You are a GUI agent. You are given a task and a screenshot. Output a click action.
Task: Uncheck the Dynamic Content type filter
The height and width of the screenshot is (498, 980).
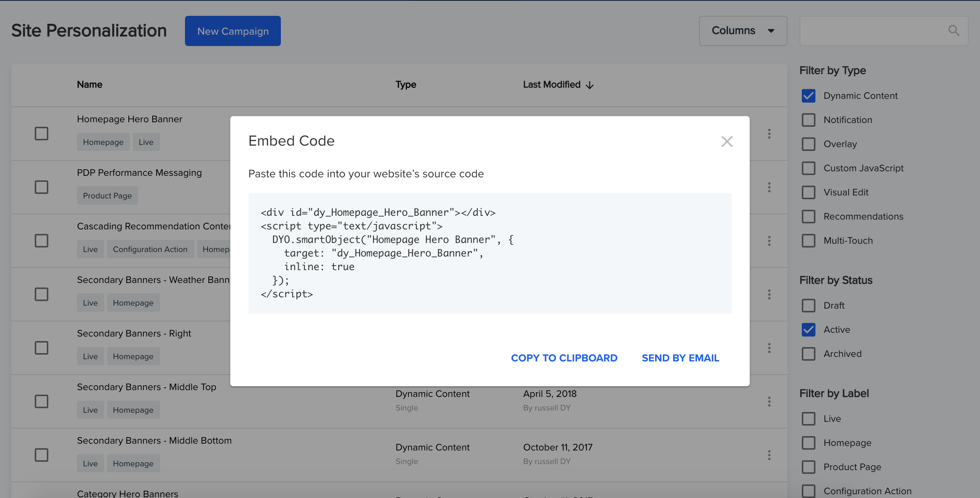(x=808, y=96)
